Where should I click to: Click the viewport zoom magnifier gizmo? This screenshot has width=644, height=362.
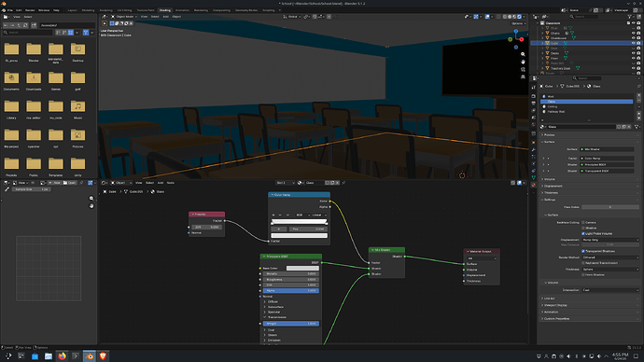pyautogui.click(x=523, y=54)
